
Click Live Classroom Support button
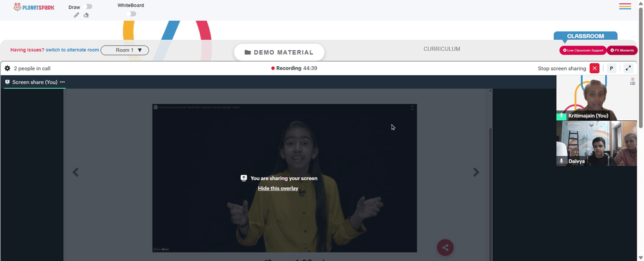click(x=583, y=50)
